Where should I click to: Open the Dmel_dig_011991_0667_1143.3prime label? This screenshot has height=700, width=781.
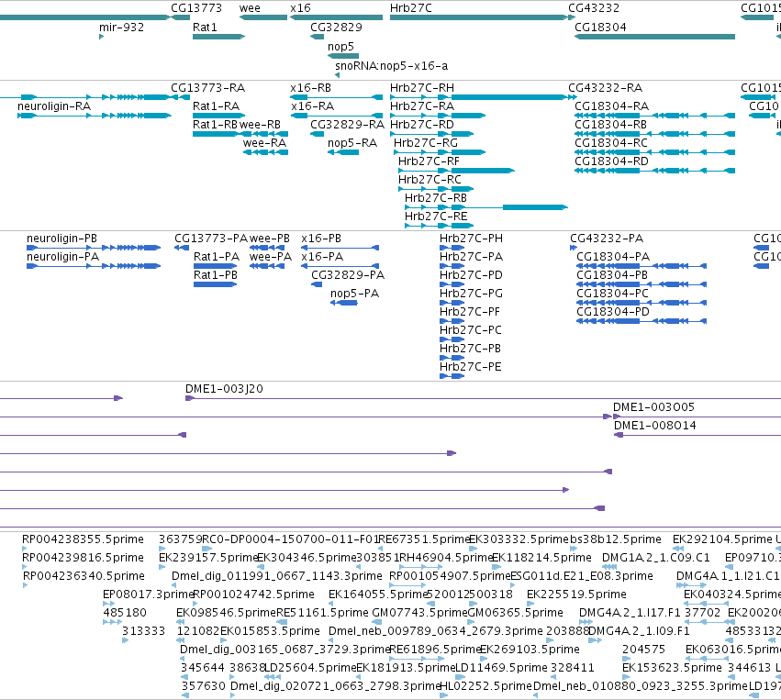tap(277, 576)
